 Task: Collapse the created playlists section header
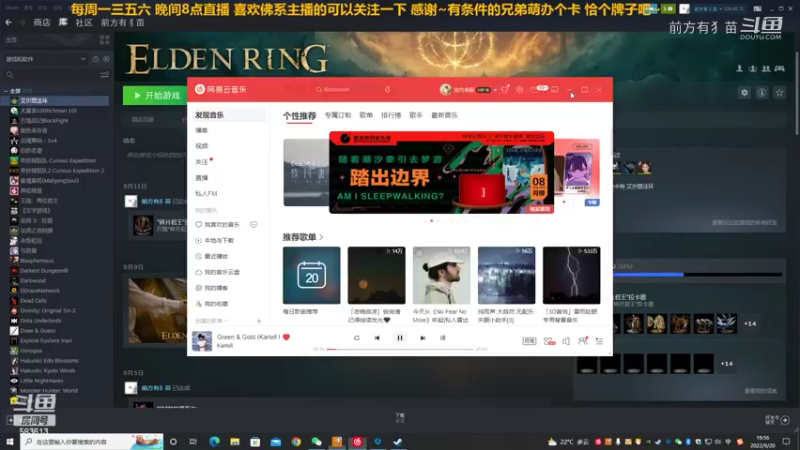tap(211, 321)
